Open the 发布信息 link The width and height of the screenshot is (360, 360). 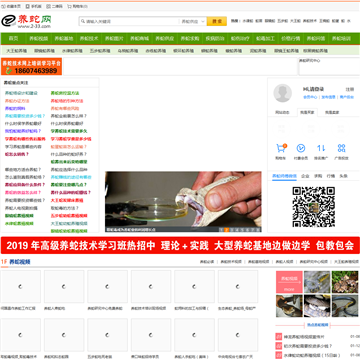point(329,97)
